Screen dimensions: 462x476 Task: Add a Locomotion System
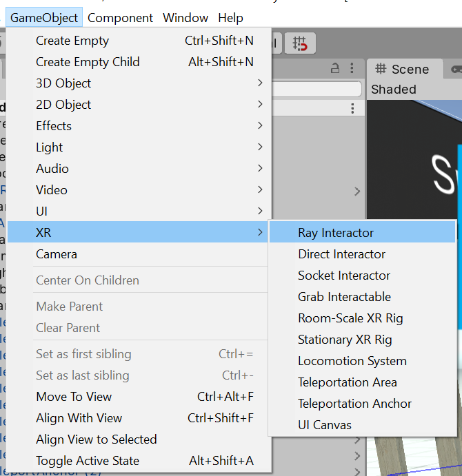[x=362, y=361]
